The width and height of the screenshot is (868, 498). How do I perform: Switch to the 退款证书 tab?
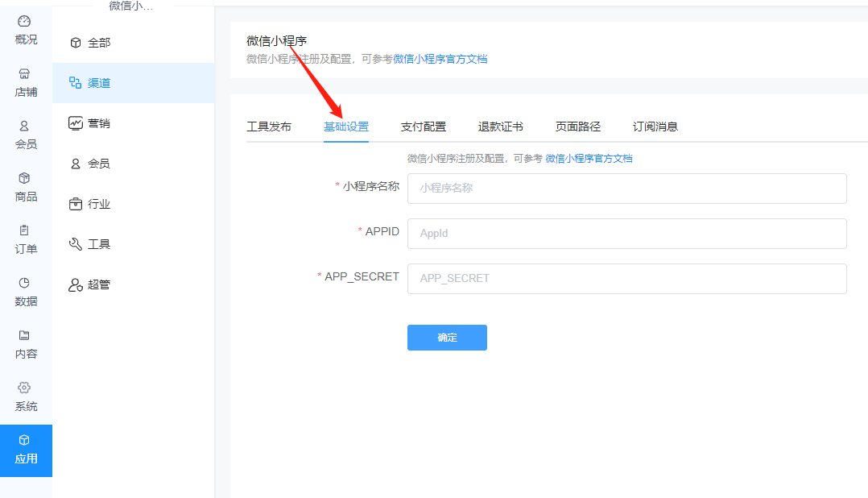tap(501, 127)
